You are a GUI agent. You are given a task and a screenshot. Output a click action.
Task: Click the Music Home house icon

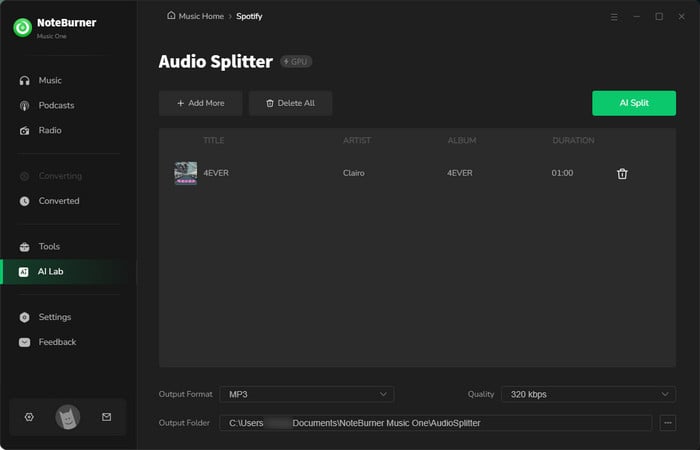coord(171,16)
